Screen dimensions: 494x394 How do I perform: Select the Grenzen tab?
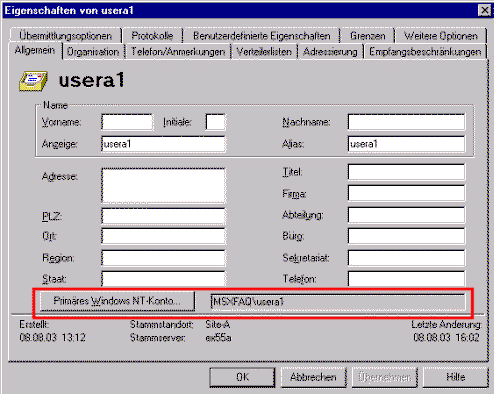click(x=368, y=36)
